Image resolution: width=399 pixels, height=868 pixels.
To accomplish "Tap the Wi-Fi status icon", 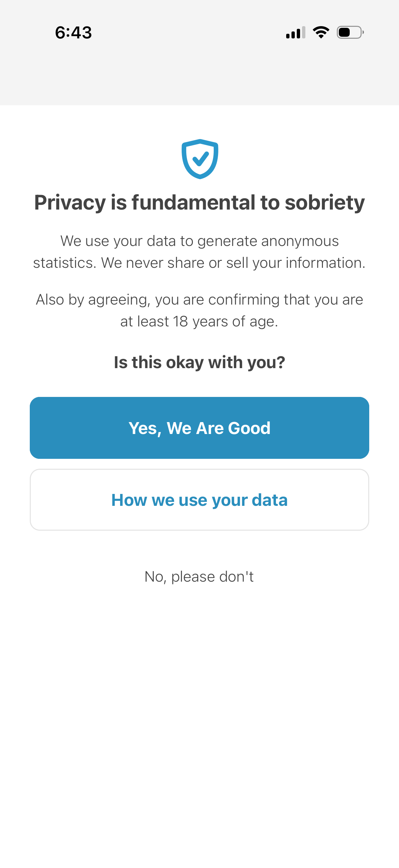I will pyautogui.click(x=321, y=32).
